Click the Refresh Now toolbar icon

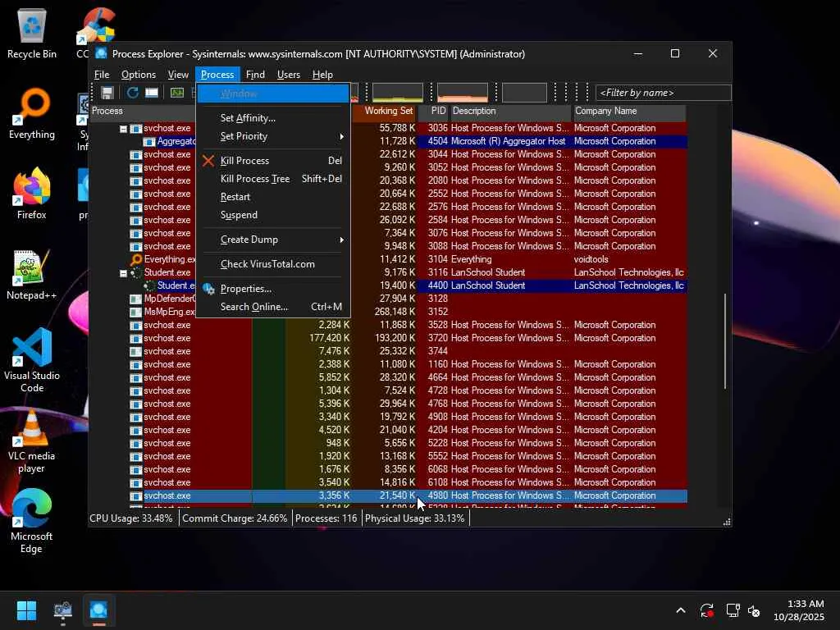(132, 93)
